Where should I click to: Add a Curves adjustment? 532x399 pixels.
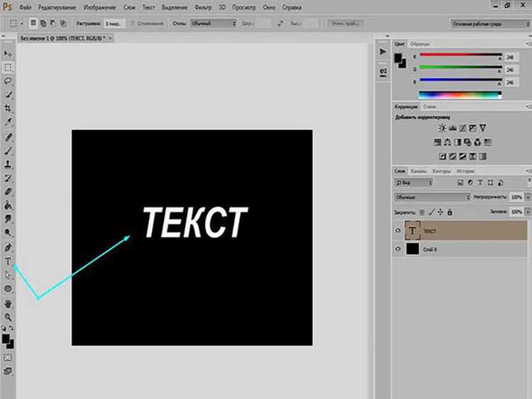click(x=462, y=128)
